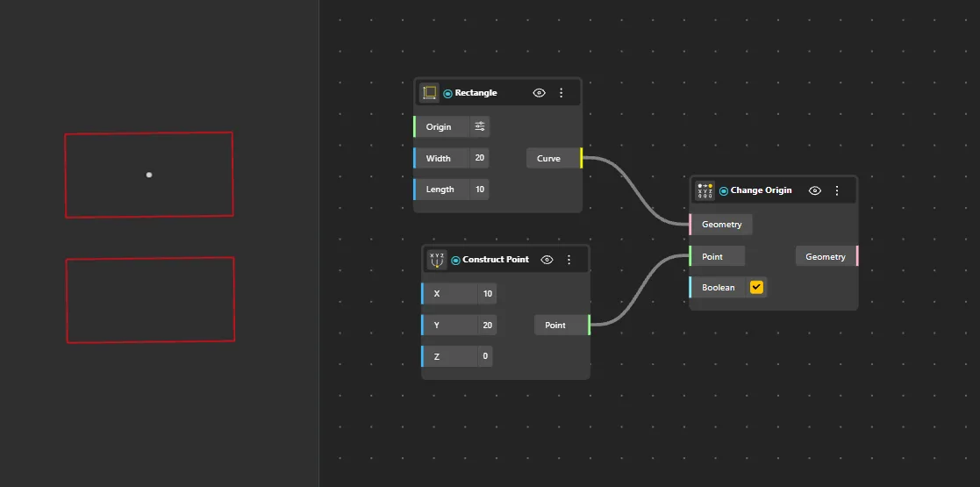Click the Geometry output on Change Origin
The width and height of the screenshot is (980, 487).
click(826, 256)
